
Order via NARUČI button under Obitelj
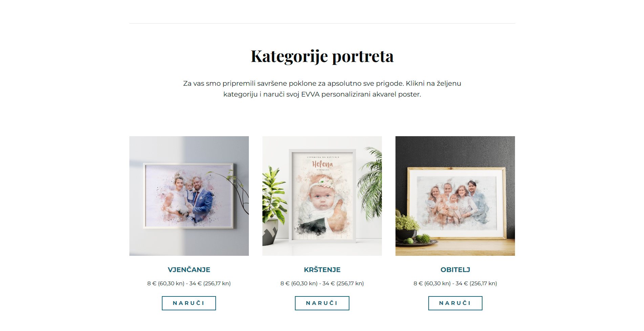pyautogui.click(x=455, y=303)
